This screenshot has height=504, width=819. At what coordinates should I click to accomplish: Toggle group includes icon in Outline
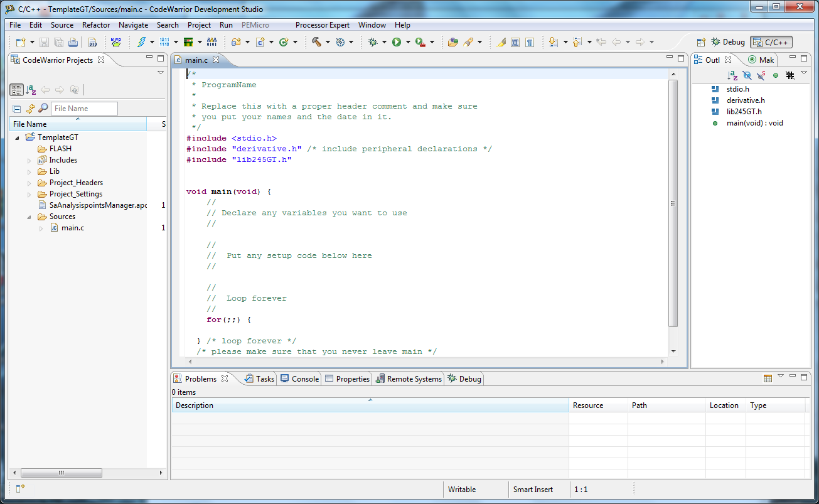point(790,75)
